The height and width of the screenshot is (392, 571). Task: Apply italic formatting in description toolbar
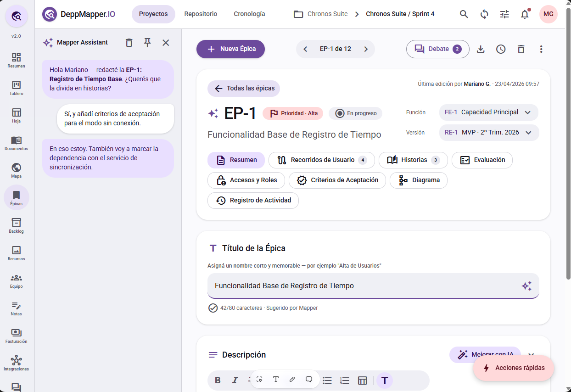click(235, 380)
